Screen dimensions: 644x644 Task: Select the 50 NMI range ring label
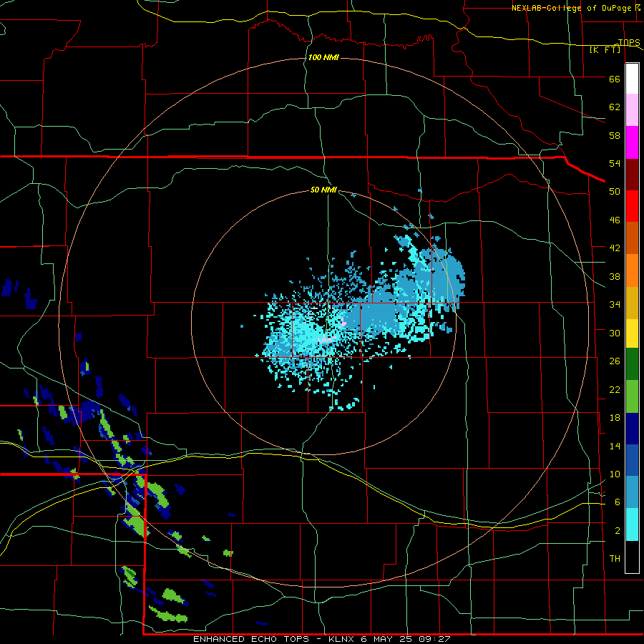[323, 190]
